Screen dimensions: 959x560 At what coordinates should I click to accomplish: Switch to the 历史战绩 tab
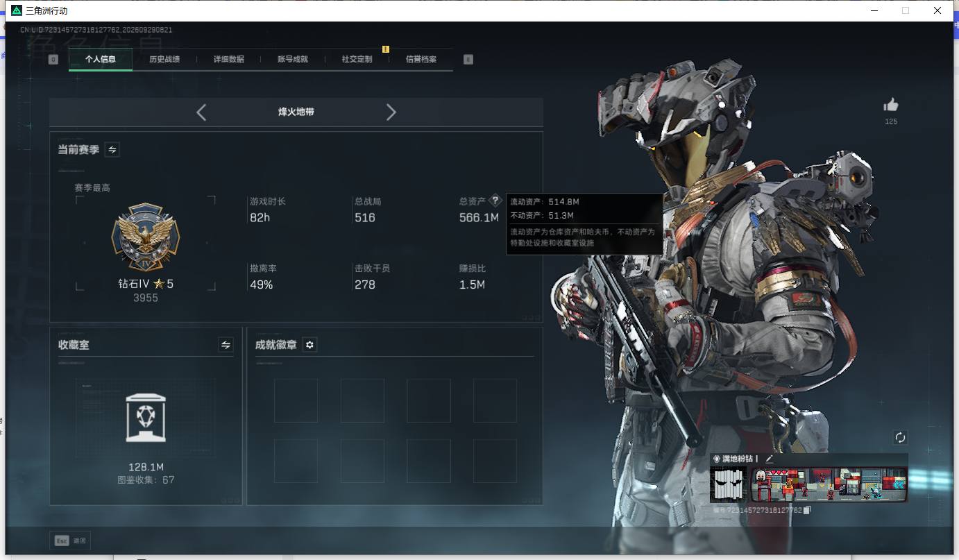(164, 60)
